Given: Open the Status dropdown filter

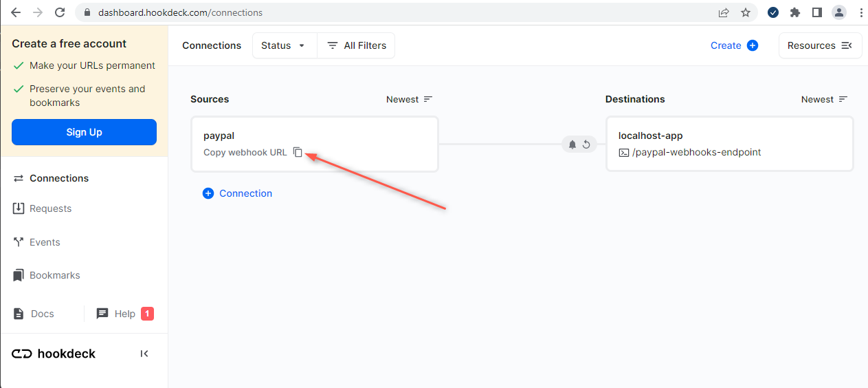Looking at the screenshot, I should pyautogui.click(x=285, y=45).
